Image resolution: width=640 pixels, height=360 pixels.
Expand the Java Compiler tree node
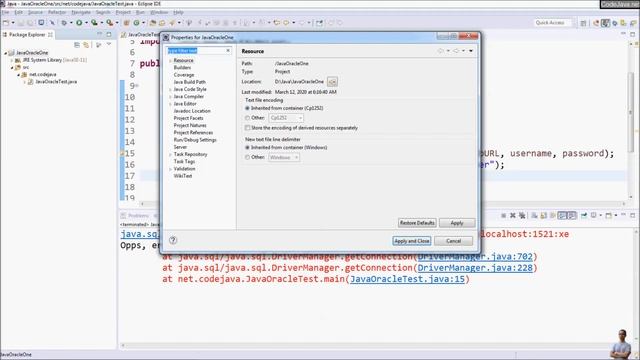click(x=170, y=97)
